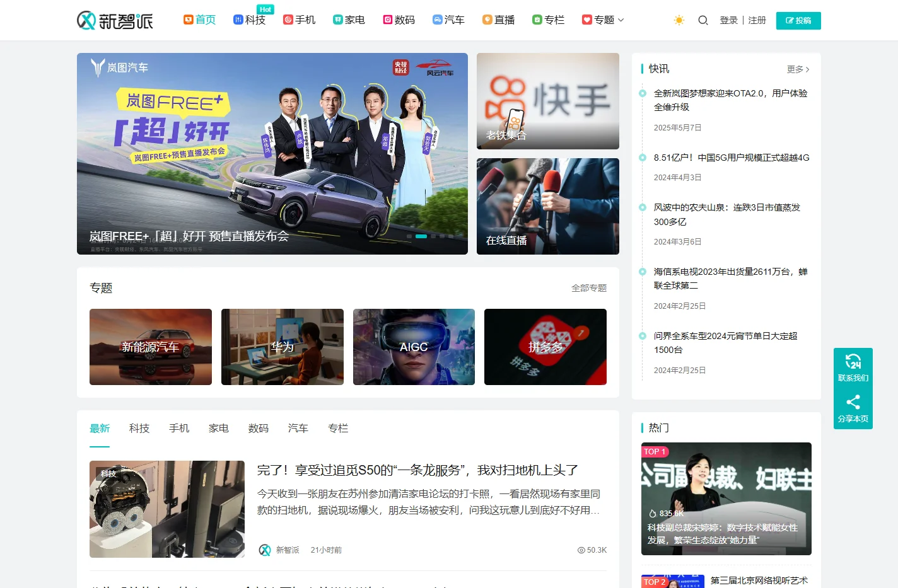
Task: Open the 科技 nav item
Action: (249, 20)
